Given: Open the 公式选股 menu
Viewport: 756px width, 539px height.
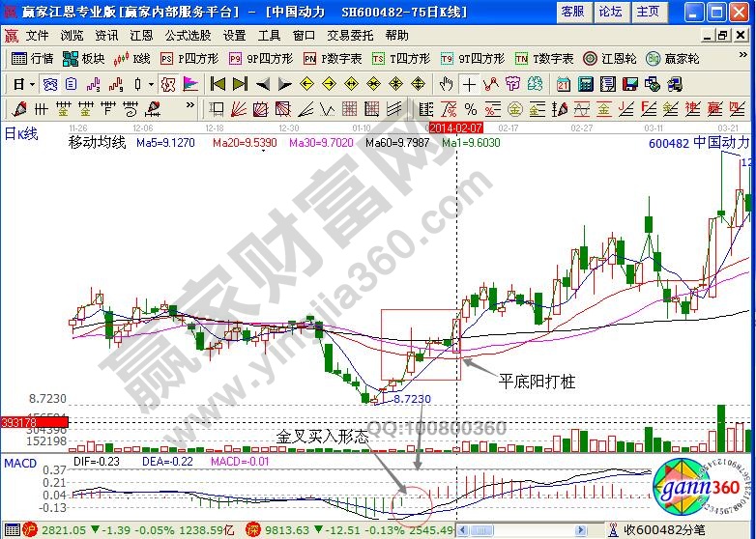Looking at the screenshot, I should click(187, 35).
